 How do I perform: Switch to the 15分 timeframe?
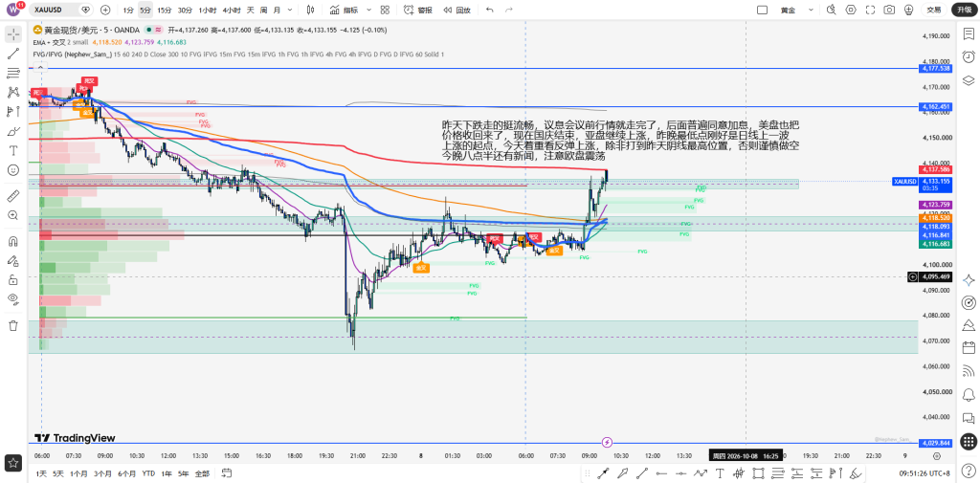(x=165, y=10)
